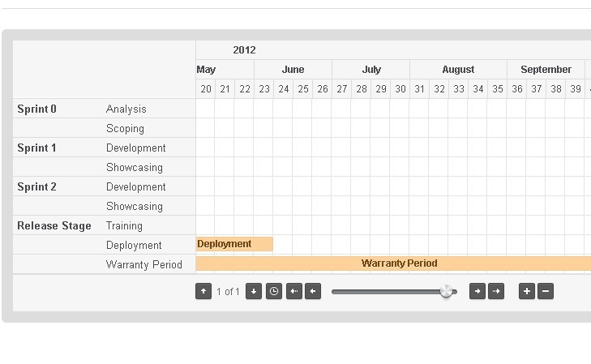Click week 36 in the header
Image resolution: width=591 pixels, height=364 pixels.
click(517, 89)
